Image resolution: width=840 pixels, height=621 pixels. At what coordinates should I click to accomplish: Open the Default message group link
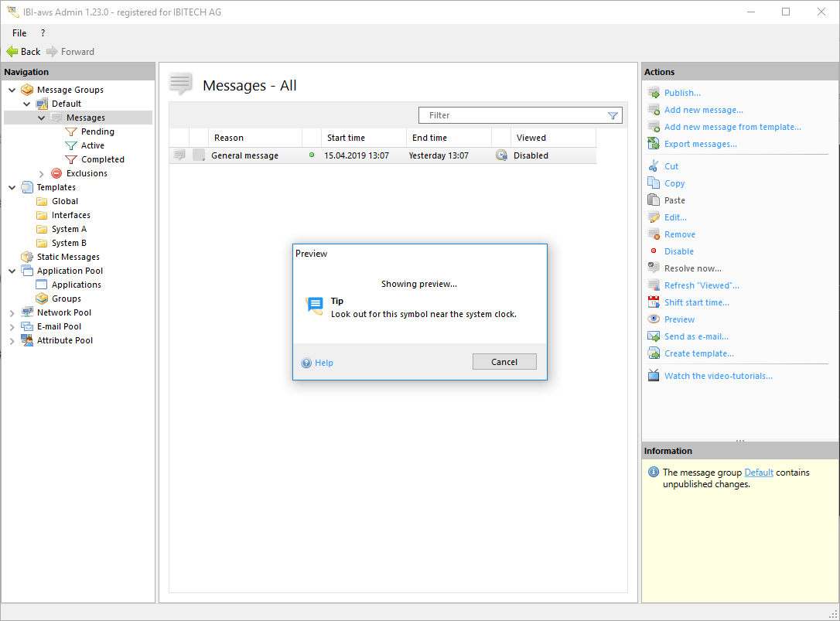click(x=758, y=473)
